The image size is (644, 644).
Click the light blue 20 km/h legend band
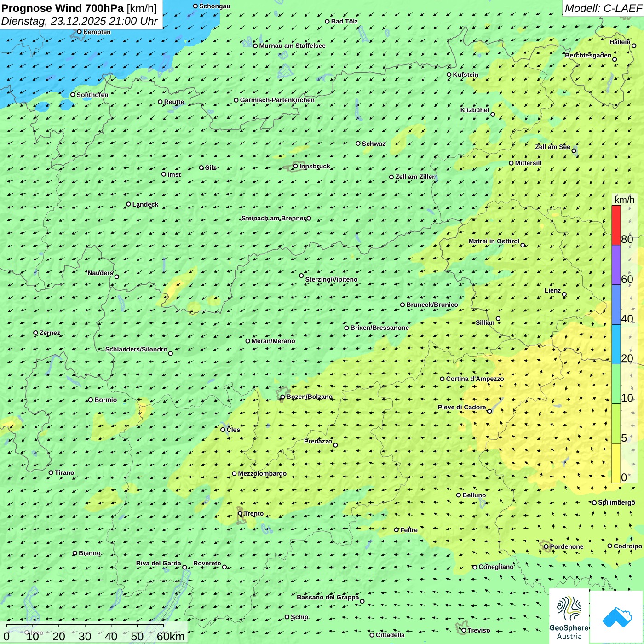tap(616, 344)
